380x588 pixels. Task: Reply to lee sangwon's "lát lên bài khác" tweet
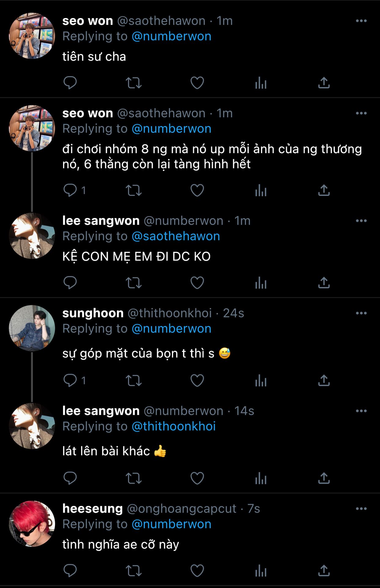pyautogui.click(x=70, y=478)
